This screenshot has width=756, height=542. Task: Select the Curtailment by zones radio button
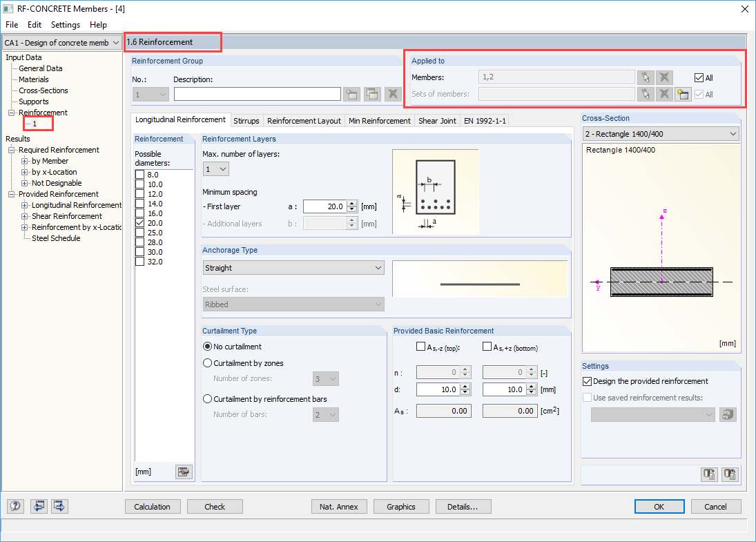pyautogui.click(x=207, y=363)
